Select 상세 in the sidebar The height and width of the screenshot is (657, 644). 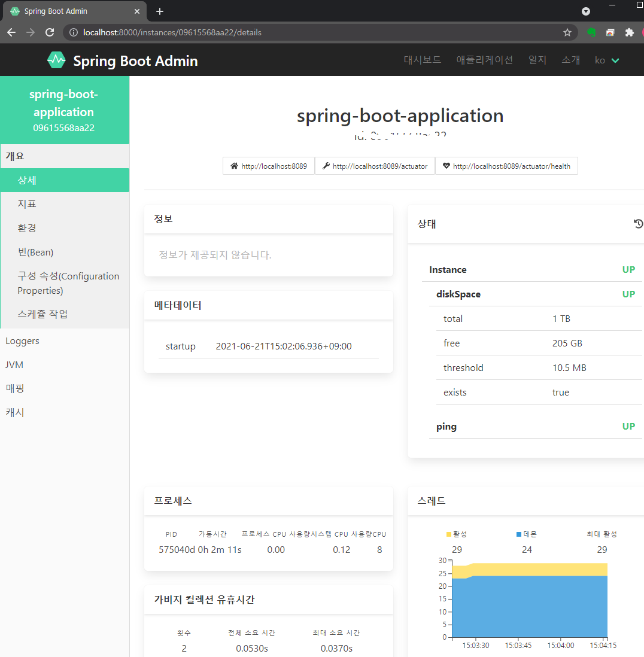65,180
